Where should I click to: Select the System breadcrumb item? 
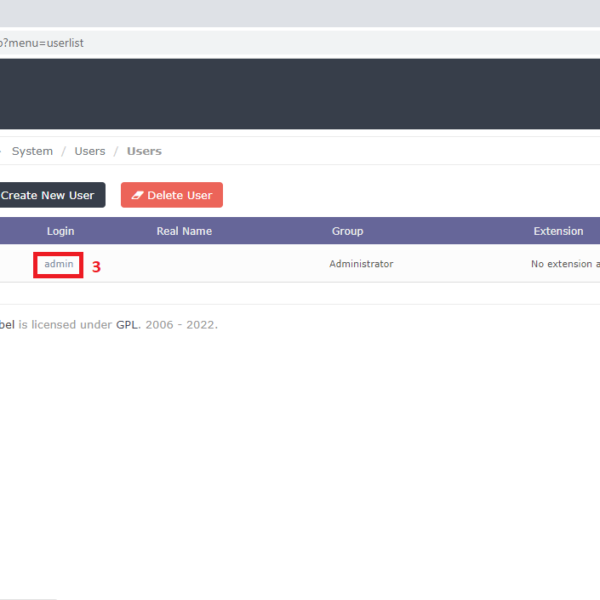(x=32, y=151)
